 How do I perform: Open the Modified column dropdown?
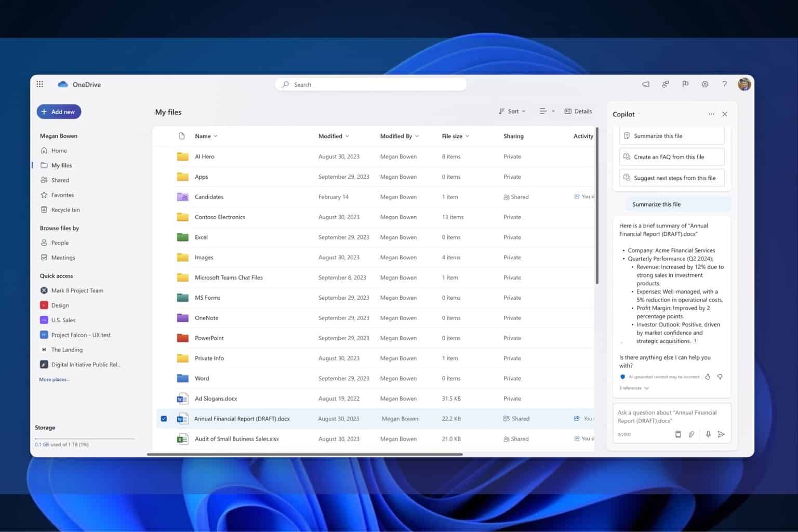[x=334, y=136]
